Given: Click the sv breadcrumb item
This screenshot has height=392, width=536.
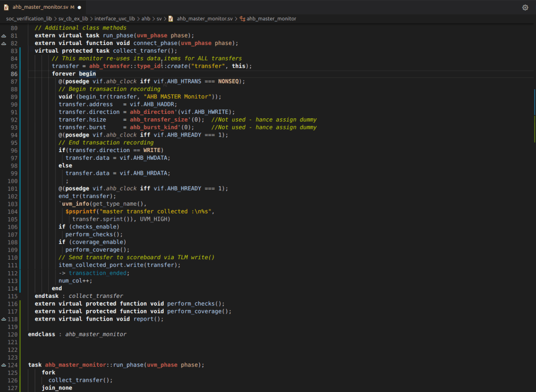Looking at the screenshot, I should [x=160, y=18].
